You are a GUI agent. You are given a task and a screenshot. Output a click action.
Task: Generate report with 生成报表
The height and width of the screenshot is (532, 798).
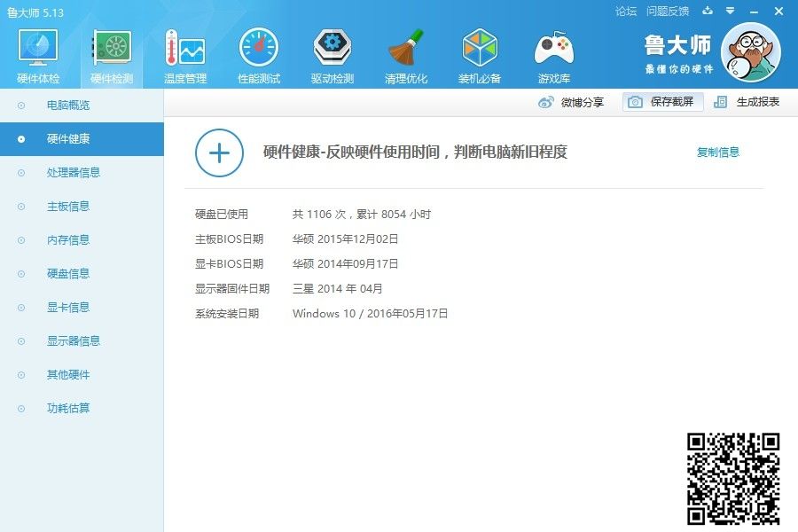(x=747, y=102)
